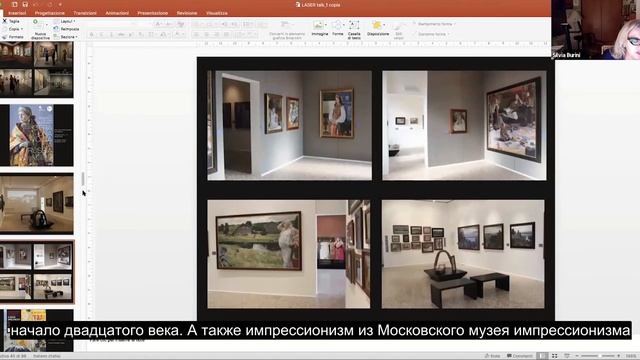640x360 pixels.
Task: Click the zoom slider in status bar
Action: point(599,356)
